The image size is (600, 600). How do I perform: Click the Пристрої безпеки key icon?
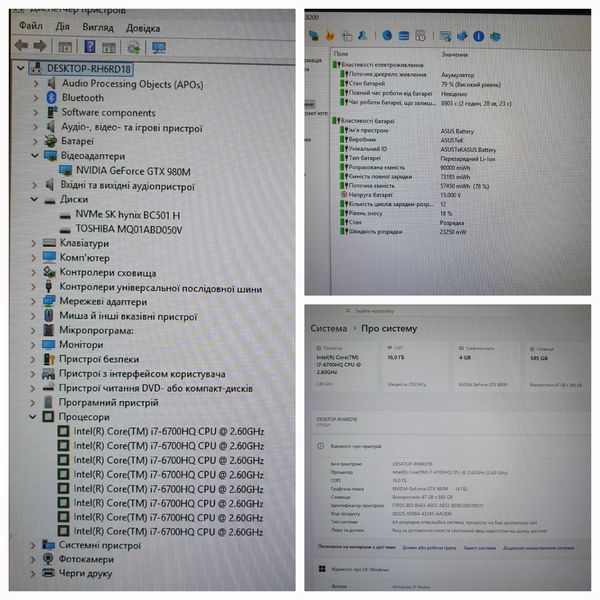click(x=49, y=359)
